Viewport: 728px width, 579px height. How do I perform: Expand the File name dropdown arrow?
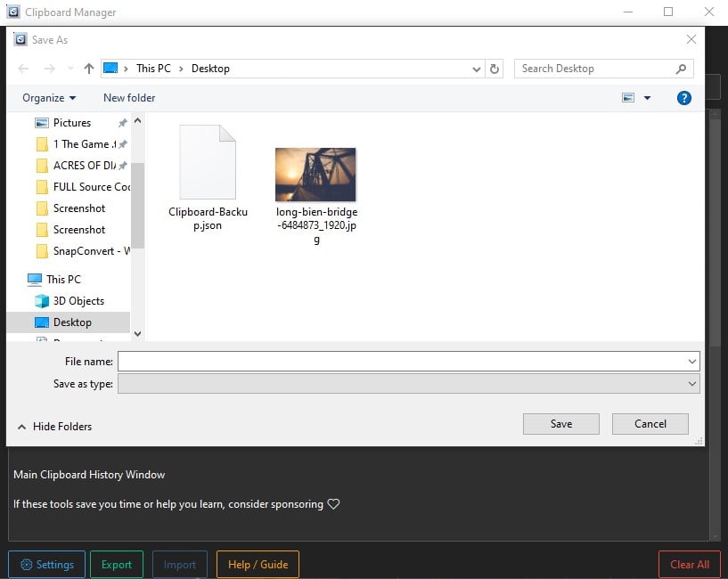coord(693,361)
